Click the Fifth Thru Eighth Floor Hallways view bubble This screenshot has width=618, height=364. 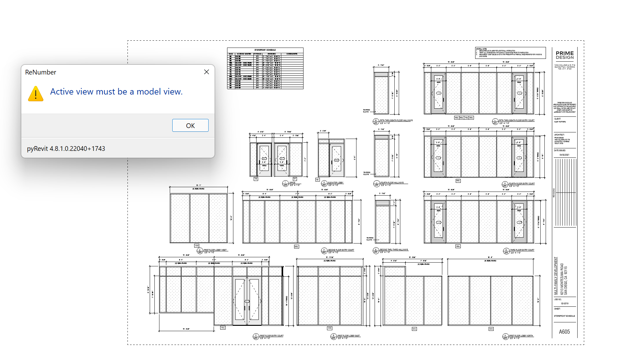click(376, 121)
